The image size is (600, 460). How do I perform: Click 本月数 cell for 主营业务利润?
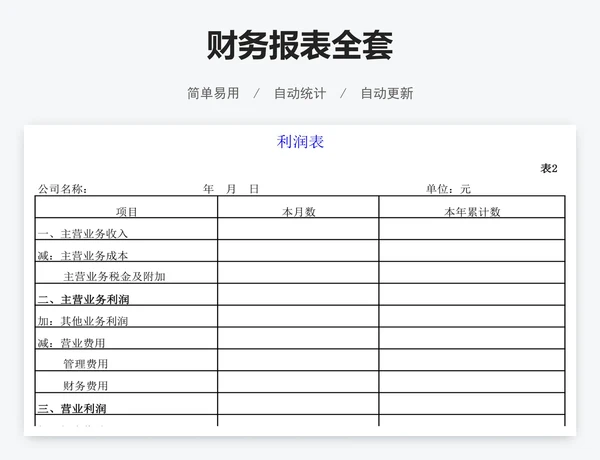(x=298, y=294)
